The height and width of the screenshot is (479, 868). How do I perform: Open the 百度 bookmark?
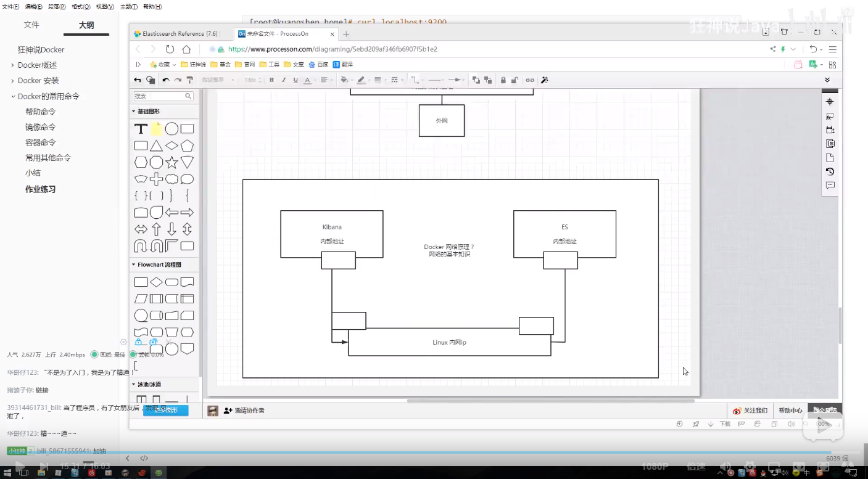point(318,64)
